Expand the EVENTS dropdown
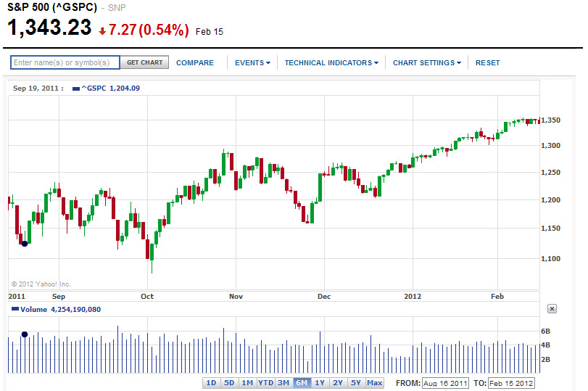 (x=252, y=62)
